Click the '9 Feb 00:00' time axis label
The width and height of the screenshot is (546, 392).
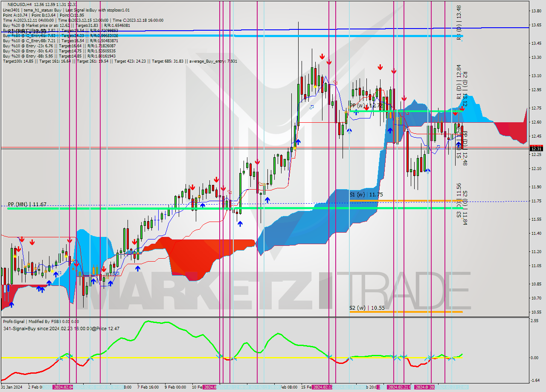[175, 387]
